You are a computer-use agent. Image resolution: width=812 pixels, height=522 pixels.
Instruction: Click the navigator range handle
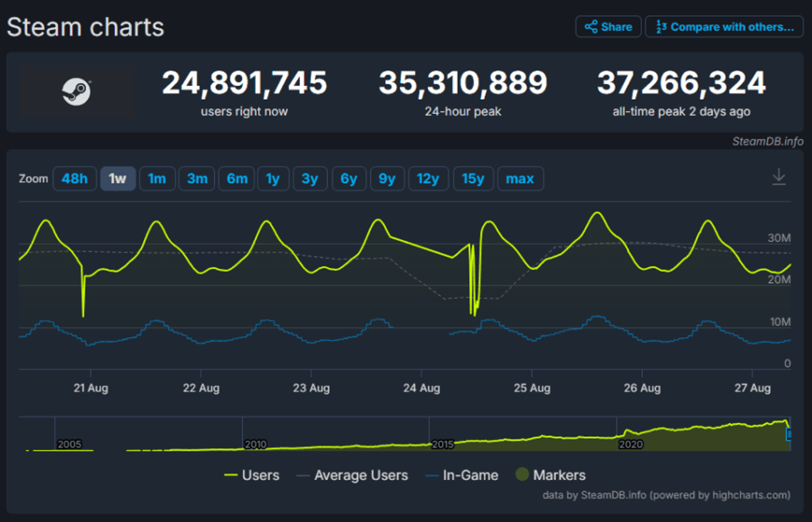[789, 434]
